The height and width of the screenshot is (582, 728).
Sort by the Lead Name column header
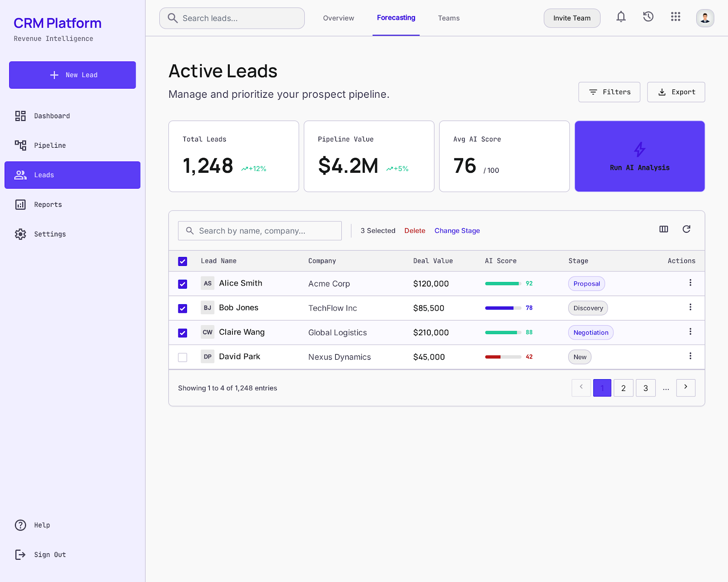point(218,261)
